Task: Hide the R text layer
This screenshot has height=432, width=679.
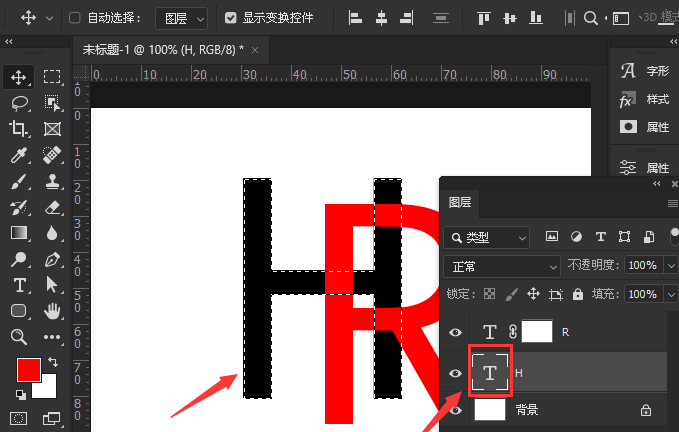Action: click(456, 333)
